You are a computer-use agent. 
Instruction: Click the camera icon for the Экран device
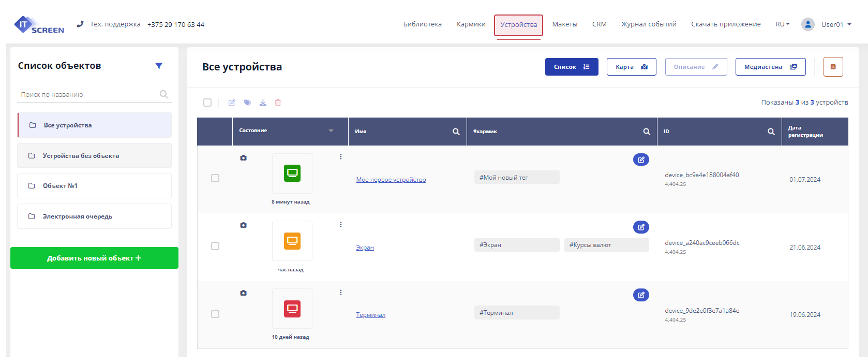pos(243,225)
